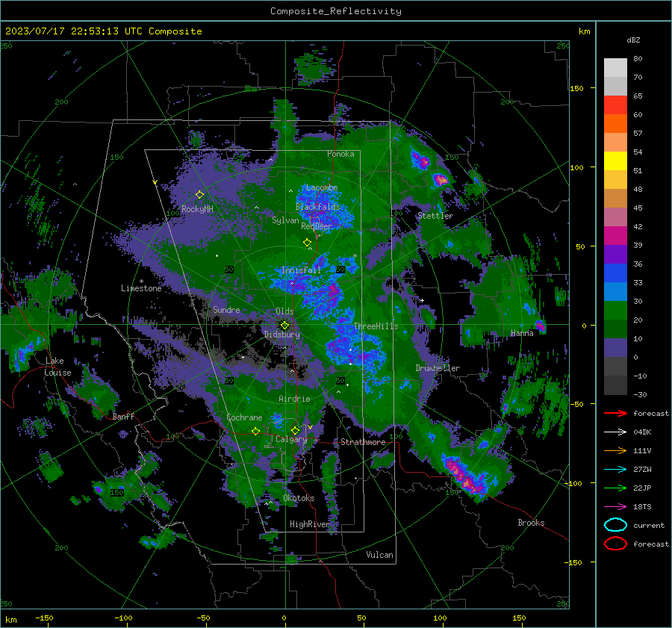Click the green 22JP arrow icon
Screen dimensions: 672x628
click(x=615, y=488)
